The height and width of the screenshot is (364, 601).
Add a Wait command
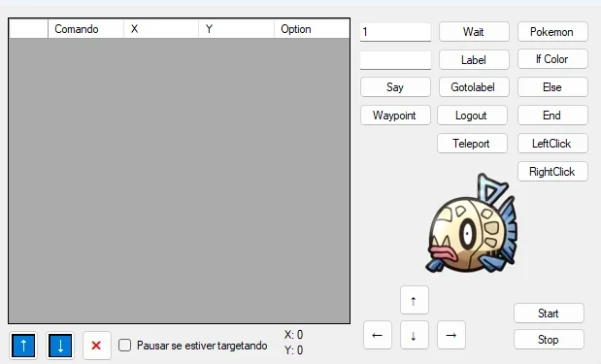[474, 32]
